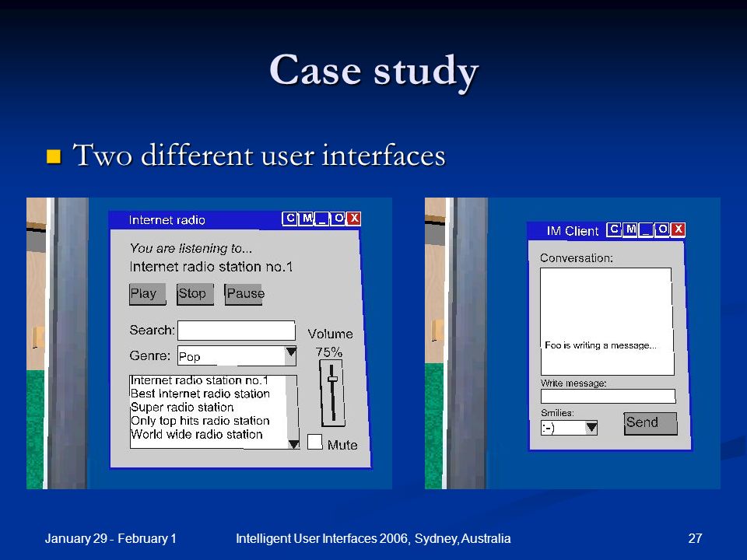
Task: Click the Write message input field
Action: (608, 396)
